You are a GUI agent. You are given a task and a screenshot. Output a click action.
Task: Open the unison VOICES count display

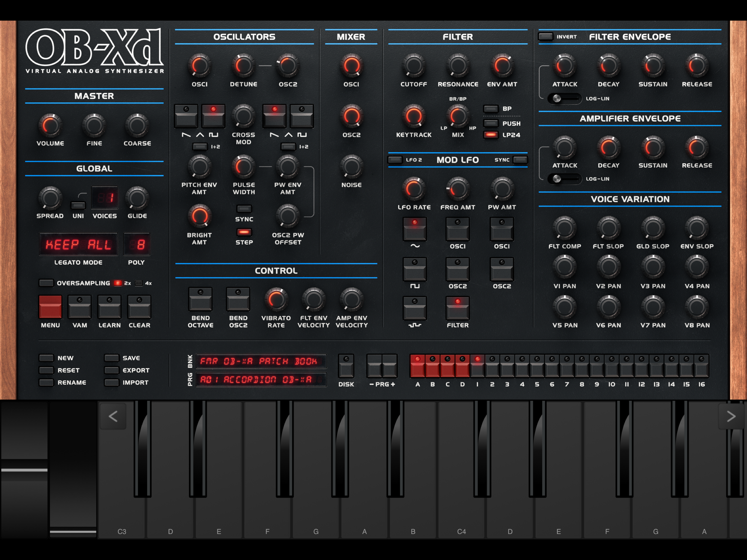(105, 198)
